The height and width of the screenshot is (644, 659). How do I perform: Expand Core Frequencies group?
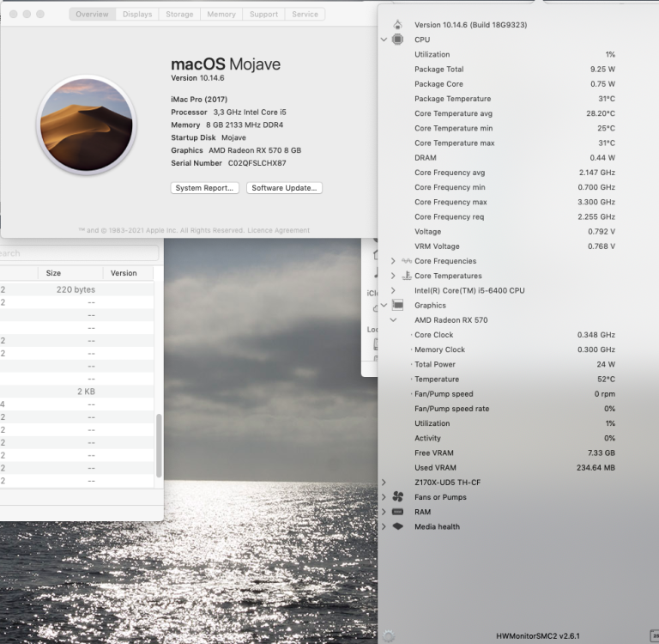[x=393, y=261]
